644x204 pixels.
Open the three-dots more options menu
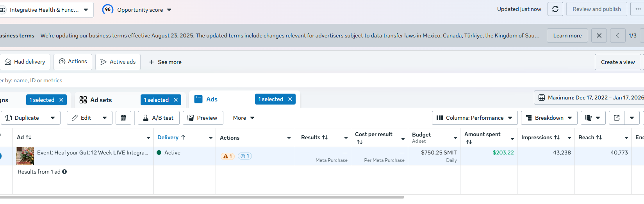(x=638, y=9)
